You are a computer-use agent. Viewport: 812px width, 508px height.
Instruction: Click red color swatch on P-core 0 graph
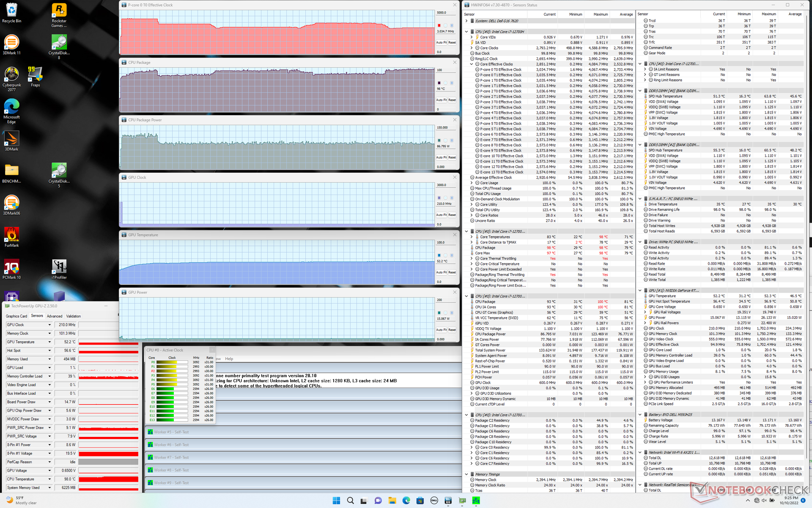click(x=439, y=25)
